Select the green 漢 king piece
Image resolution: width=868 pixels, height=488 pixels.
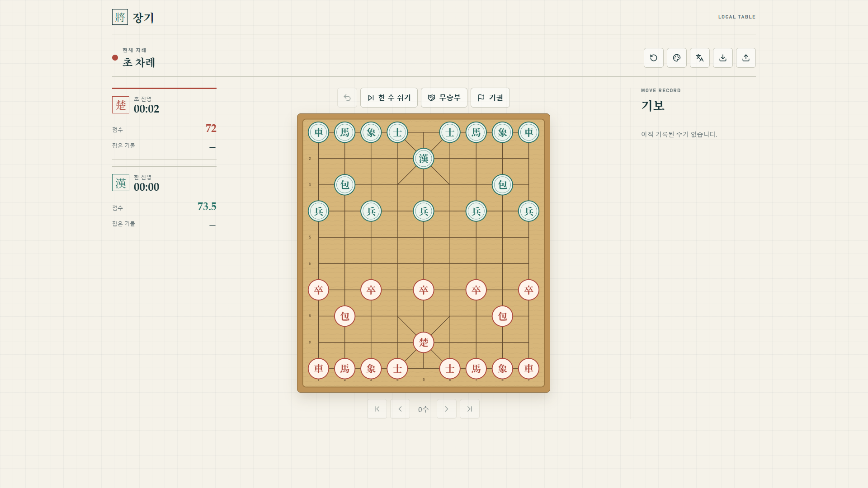[424, 159]
